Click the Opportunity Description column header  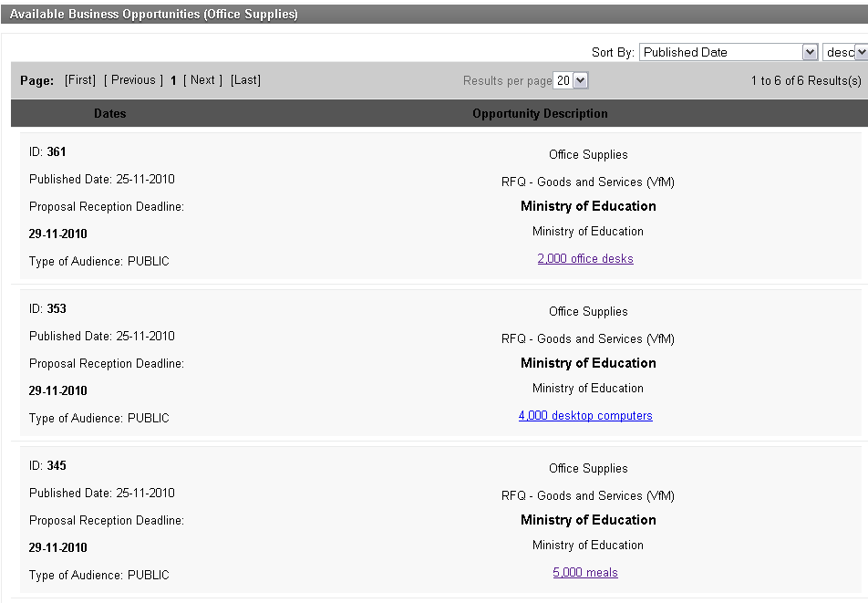click(x=540, y=114)
